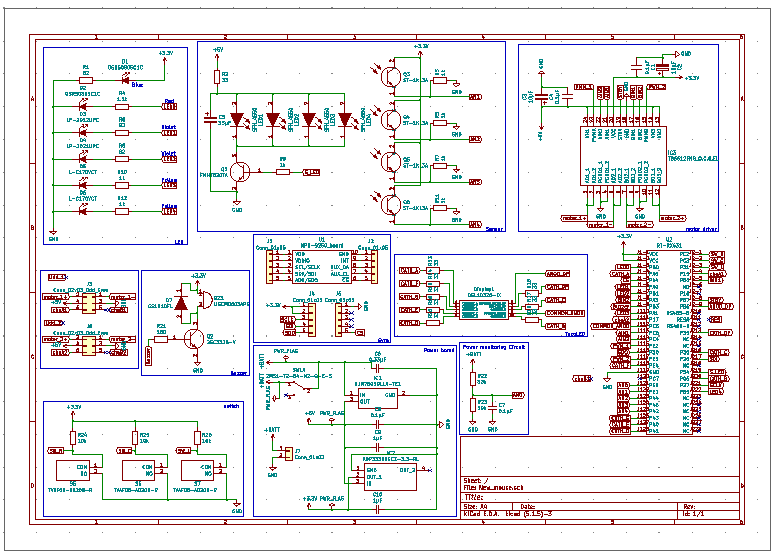Screen dimensions: 777x556
Task: Select the LED1 infrared emitter in sensor block
Action: click(238, 119)
